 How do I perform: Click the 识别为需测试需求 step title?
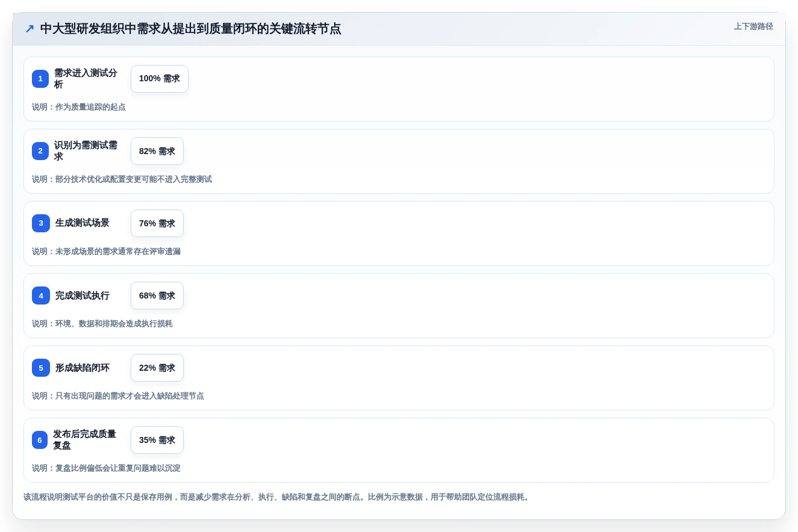86,151
